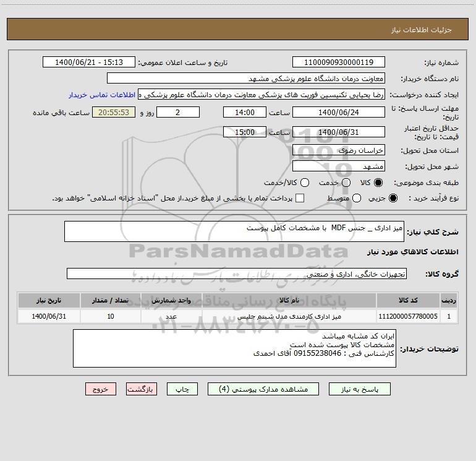Click the واحد شمارش column header
Image resolution: width=476 pixels, height=461 pixels.
point(171,300)
